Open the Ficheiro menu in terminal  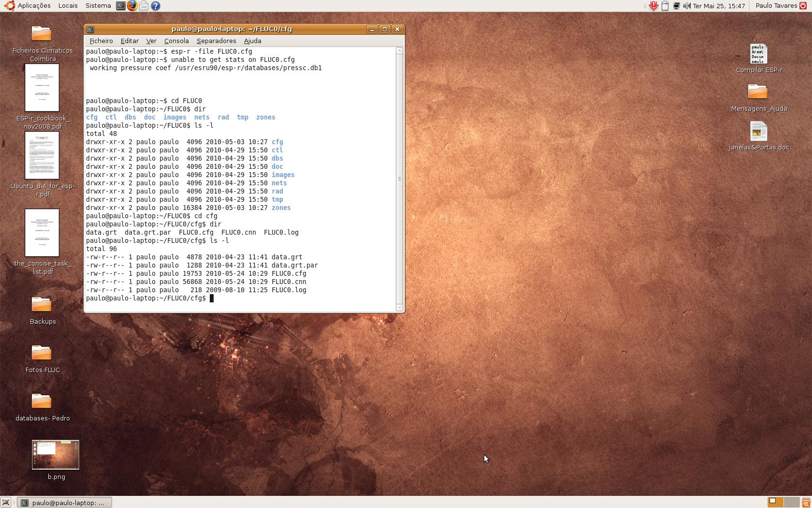[101, 41]
